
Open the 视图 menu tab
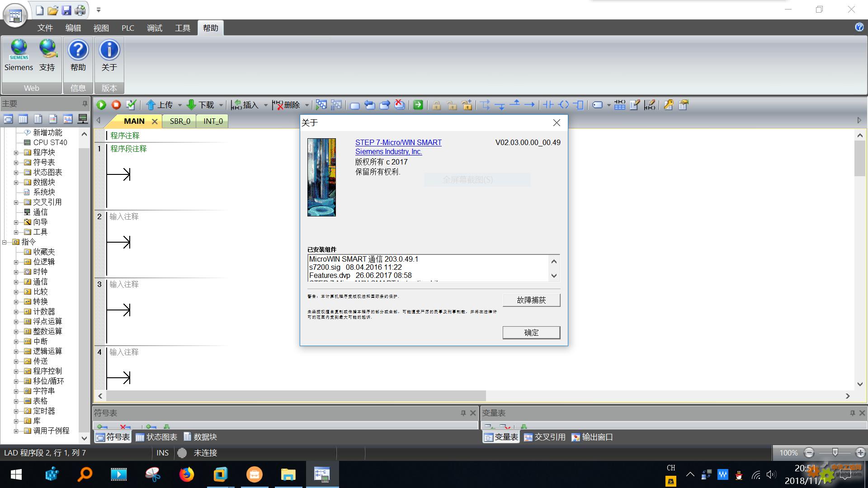click(x=101, y=28)
